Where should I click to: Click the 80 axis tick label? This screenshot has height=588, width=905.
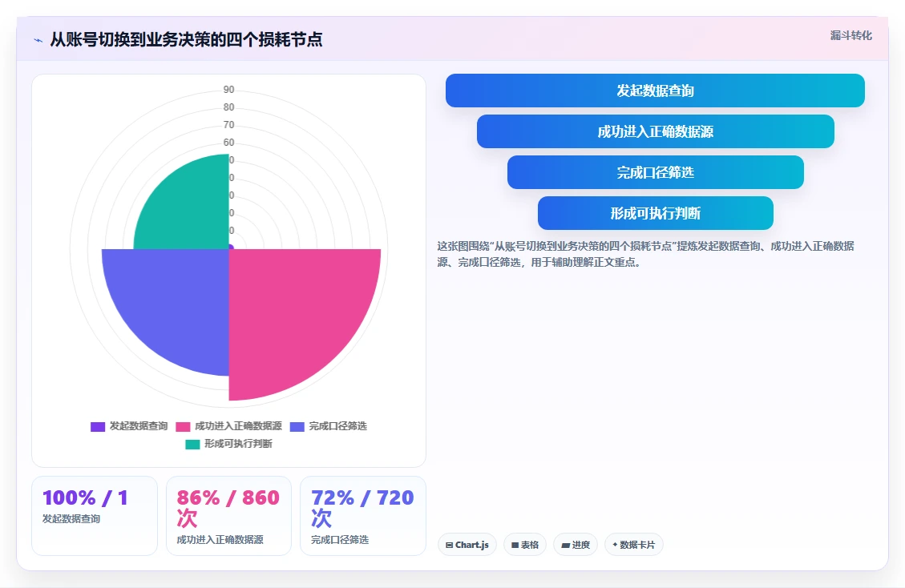coord(229,107)
